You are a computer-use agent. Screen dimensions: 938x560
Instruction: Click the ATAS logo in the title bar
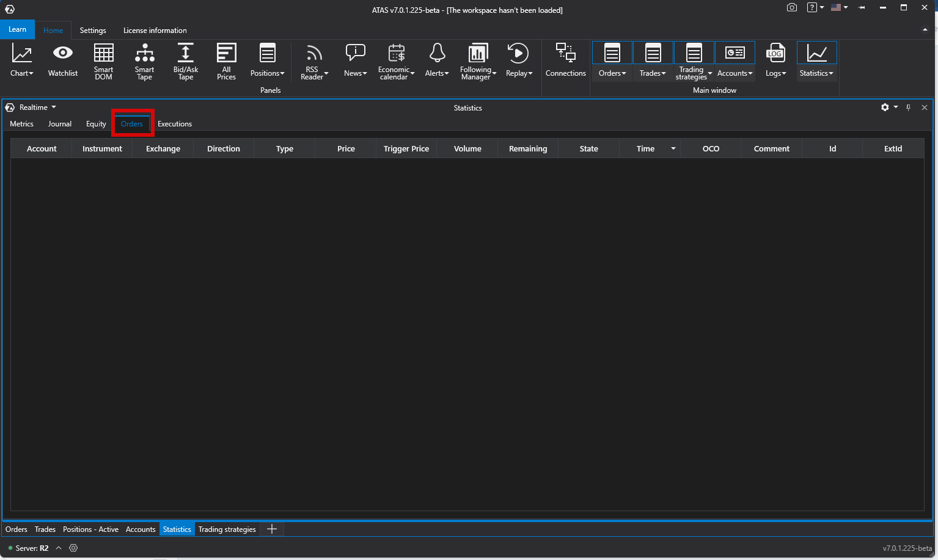coord(10,9)
